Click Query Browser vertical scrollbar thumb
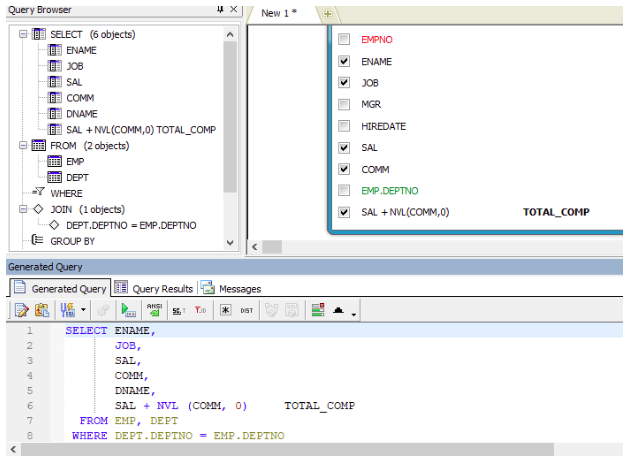The image size is (627, 461). point(230,117)
